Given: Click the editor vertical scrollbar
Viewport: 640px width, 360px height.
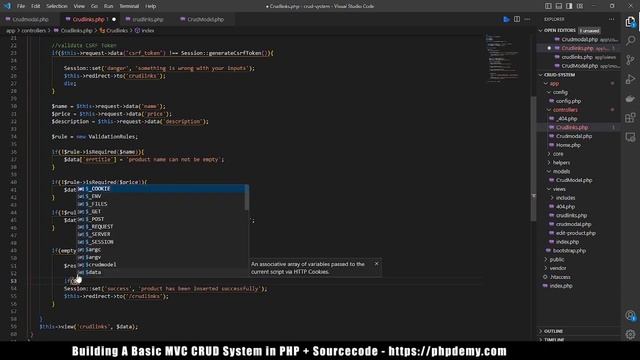Looking at the screenshot, I should coord(533,159).
